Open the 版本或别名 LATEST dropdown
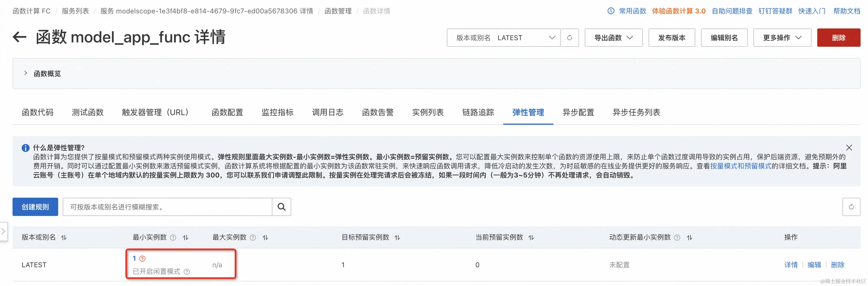Image resolution: width=868 pixels, height=286 pixels. coord(503,38)
